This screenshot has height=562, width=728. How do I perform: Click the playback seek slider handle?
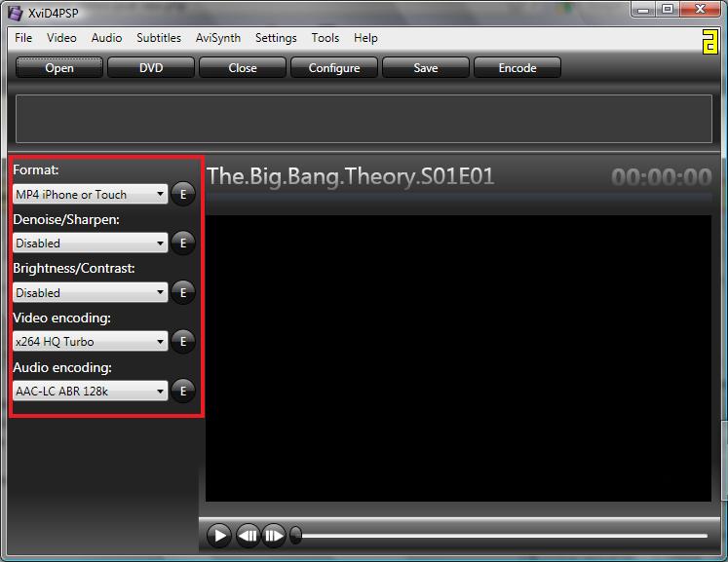pyautogui.click(x=295, y=535)
